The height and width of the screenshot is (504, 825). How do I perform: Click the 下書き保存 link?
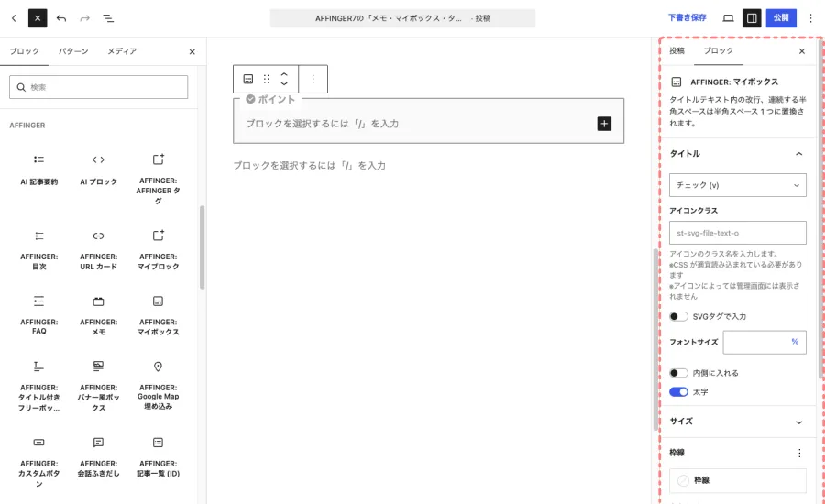tap(687, 18)
